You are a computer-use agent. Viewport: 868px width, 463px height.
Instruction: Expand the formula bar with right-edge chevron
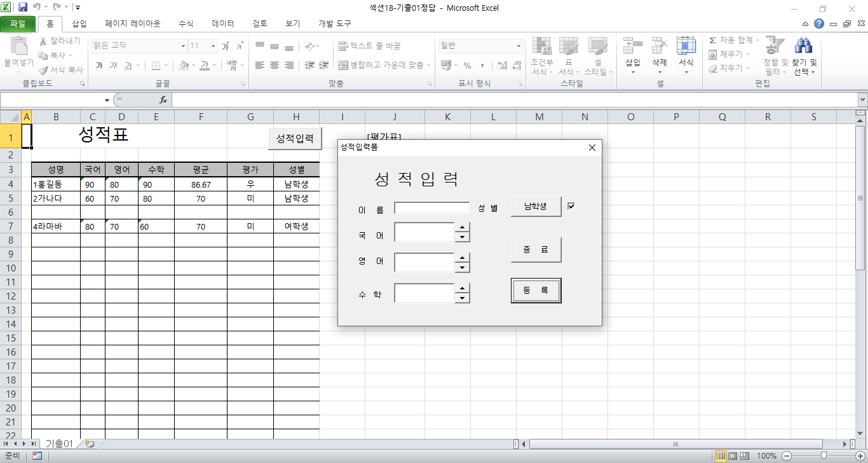click(862, 100)
